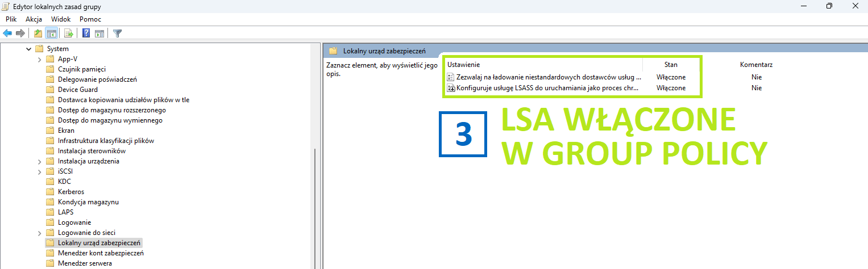Image resolution: width=868 pixels, height=269 pixels.
Task: Click Nie comment of Zezwalaj na ładowanie row
Action: pos(756,77)
